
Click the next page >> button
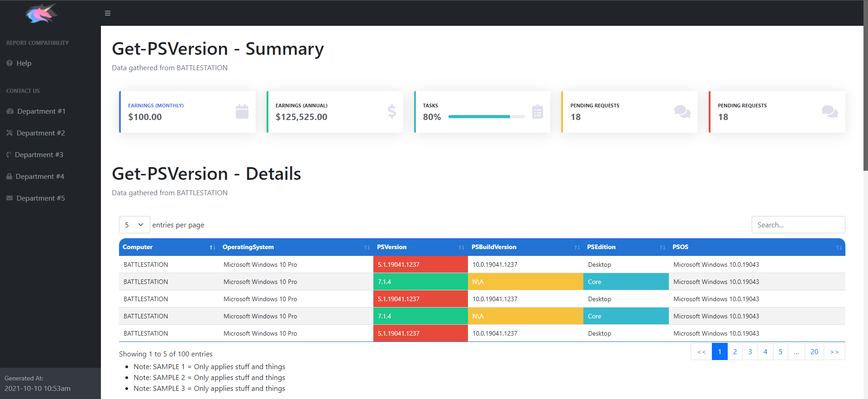click(x=834, y=352)
